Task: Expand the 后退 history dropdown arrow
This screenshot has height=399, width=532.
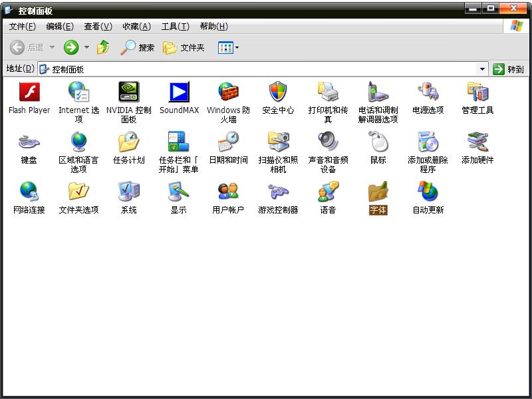Action: pos(53,47)
